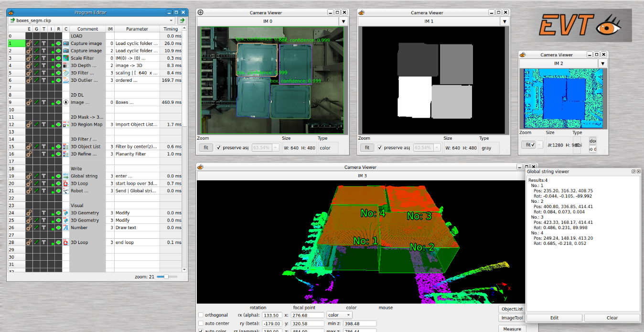Open the boxes_segm.ckp program dropdown
The width and height of the screenshot is (644, 332).
(171, 21)
